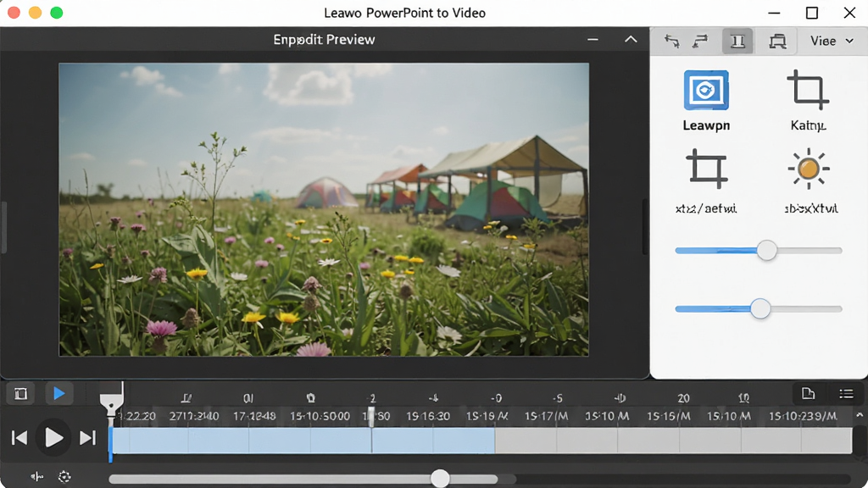Click the blue play icon above timeline
Screen dimensions: 868x488
tap(58, 393)
